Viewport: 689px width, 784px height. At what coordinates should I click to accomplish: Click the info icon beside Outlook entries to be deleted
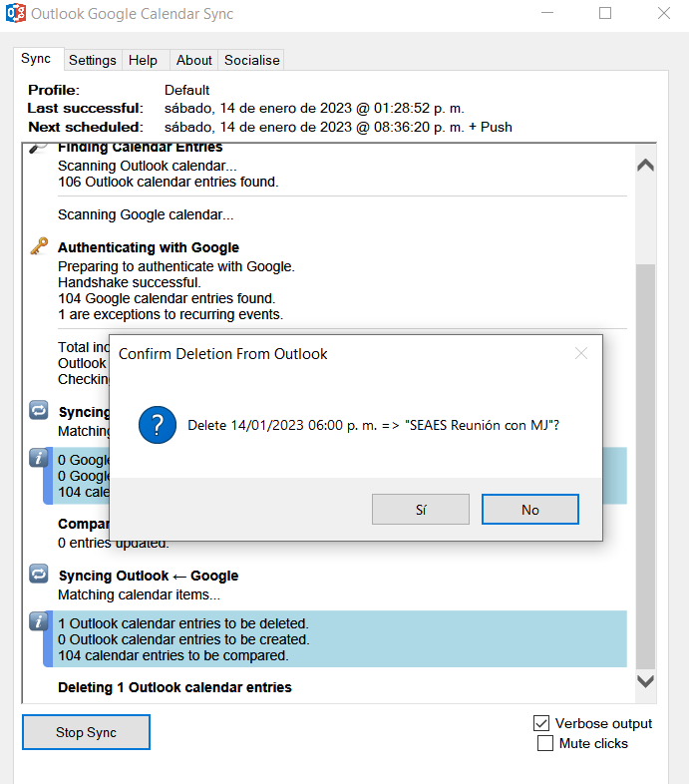[x=39, y=621]
